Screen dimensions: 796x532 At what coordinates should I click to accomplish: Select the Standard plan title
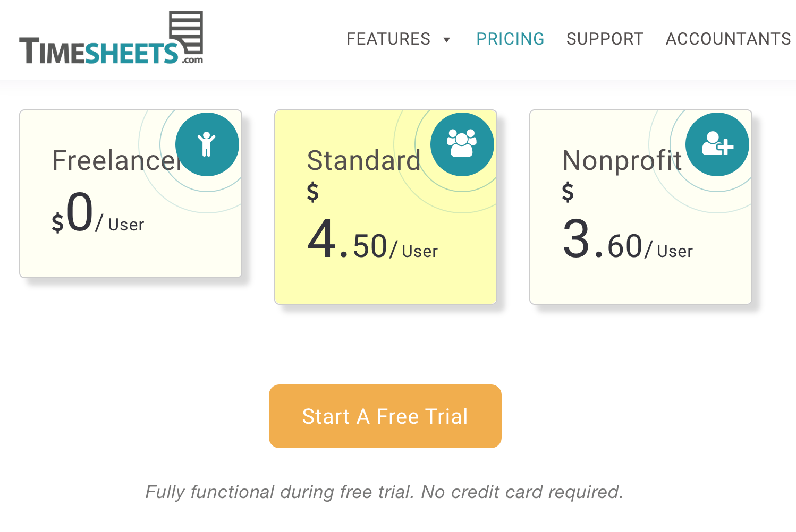(364, 160)
